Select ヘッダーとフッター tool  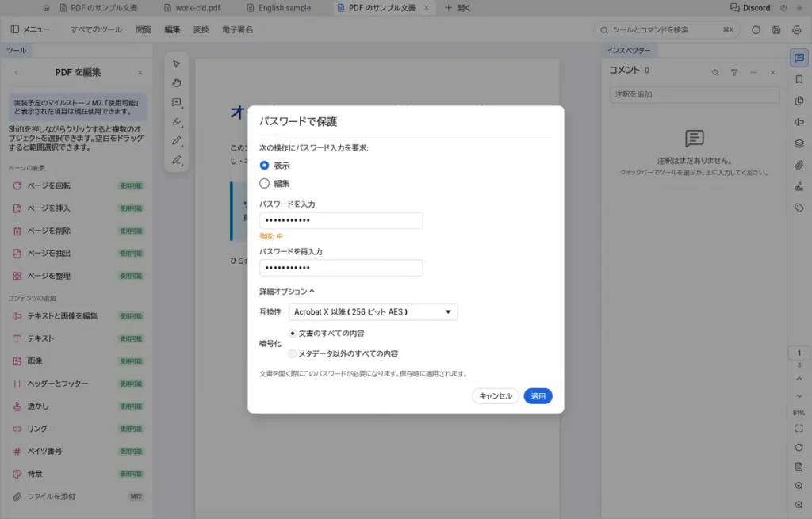pos(78,384)
